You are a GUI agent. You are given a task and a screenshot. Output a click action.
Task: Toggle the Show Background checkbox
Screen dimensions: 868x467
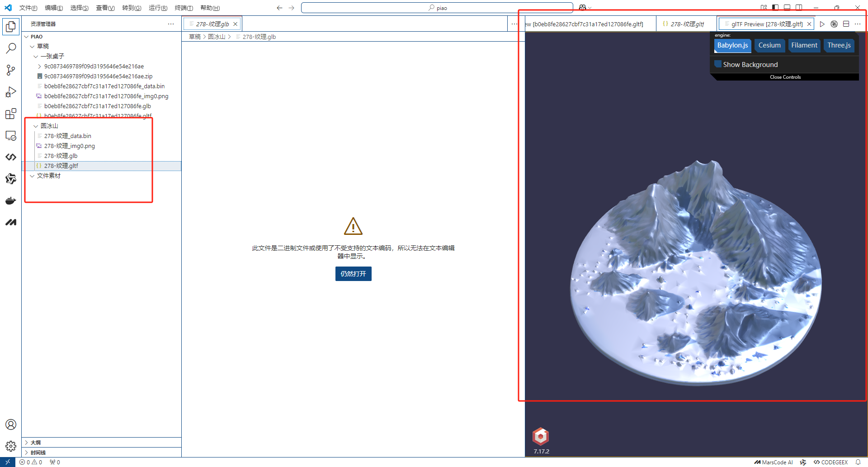(x=718, y=64)
